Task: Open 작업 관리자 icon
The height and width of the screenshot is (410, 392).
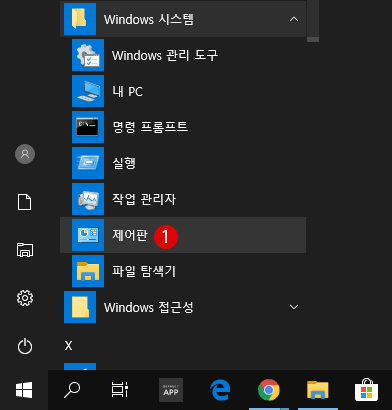Action: (x=88, y=199)
